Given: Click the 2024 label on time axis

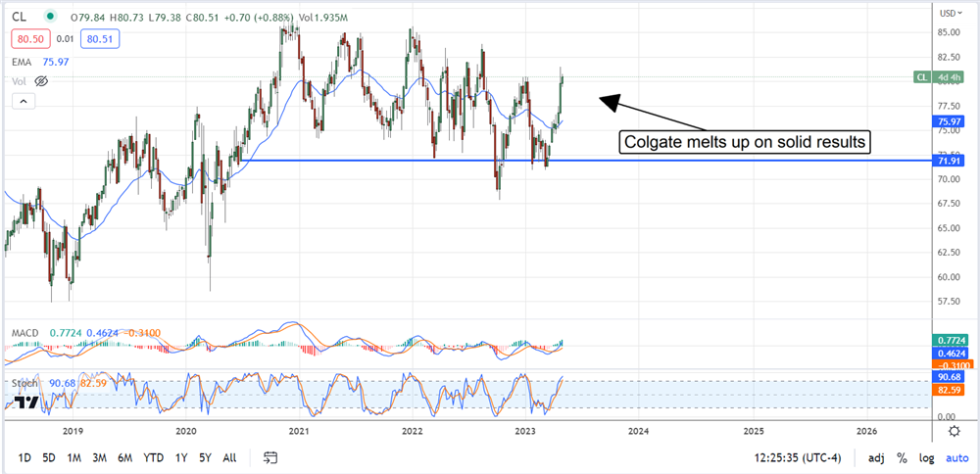Looking at the screenshot, I should (638, 431).
